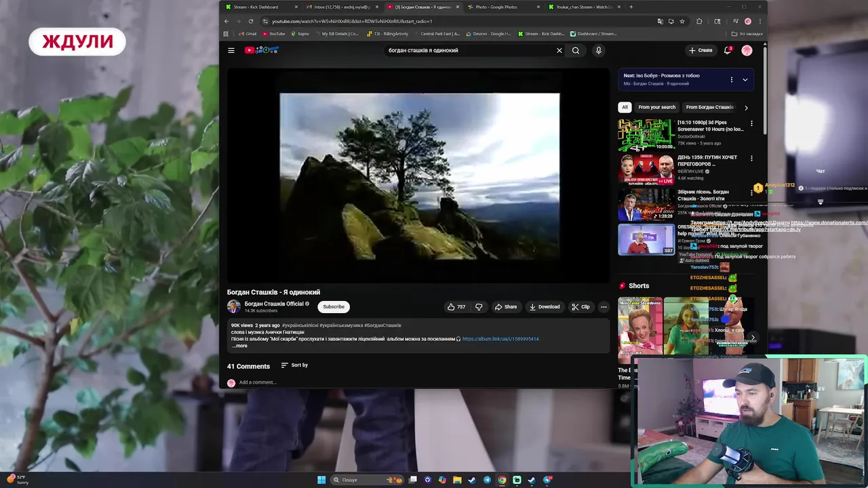
Task: Subscribe to Богдан Сташків Official
Action: (x=334, y=307)
